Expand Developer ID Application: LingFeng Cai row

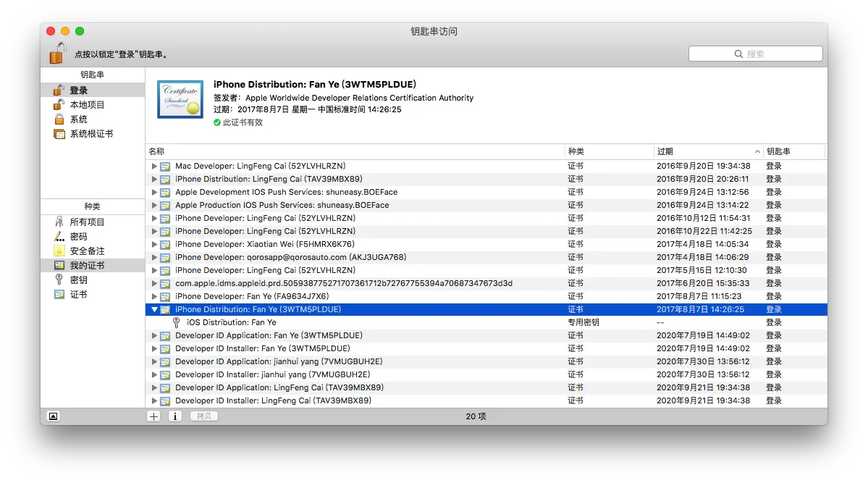click(x=154, y=387)
